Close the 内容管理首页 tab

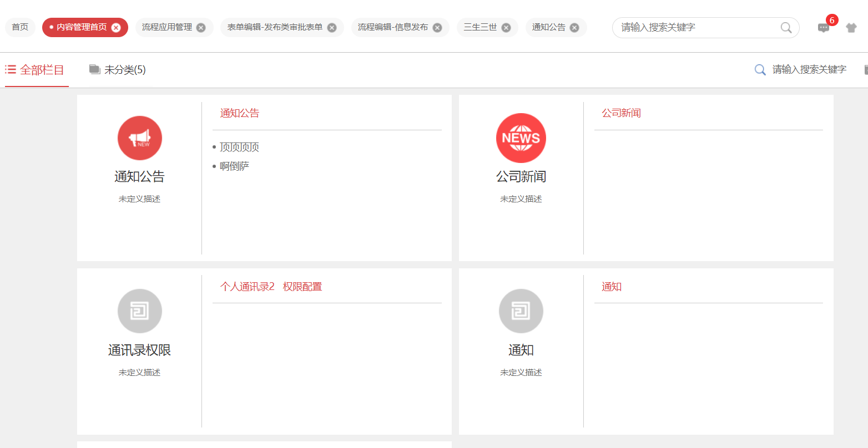pyautogui.click(x=115, y=28)
